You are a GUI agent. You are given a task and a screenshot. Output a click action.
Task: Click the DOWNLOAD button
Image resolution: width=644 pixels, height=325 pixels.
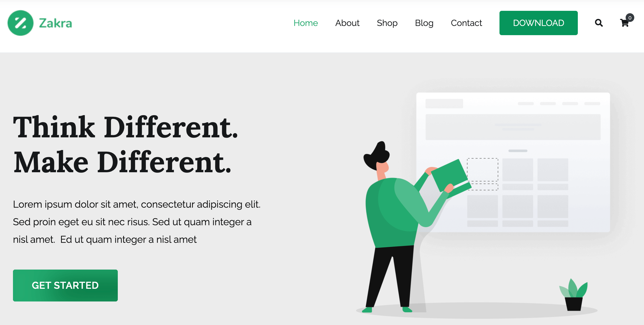click(538, 23)
